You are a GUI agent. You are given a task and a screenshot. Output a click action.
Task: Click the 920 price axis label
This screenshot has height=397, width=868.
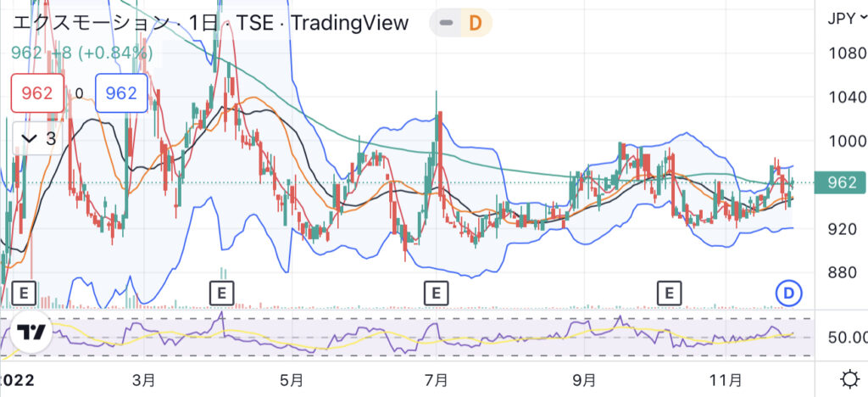coord(841,229)
